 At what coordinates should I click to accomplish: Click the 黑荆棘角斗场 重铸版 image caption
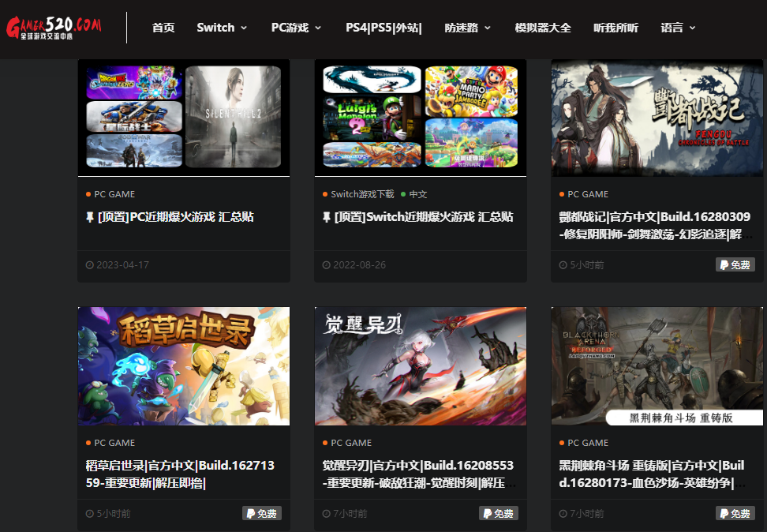coord(681,418)
